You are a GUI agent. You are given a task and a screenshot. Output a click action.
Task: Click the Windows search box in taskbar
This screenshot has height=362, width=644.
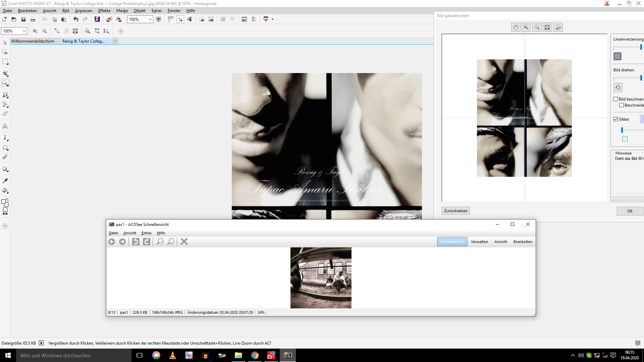pyautogui.click(x=74, y=355)
